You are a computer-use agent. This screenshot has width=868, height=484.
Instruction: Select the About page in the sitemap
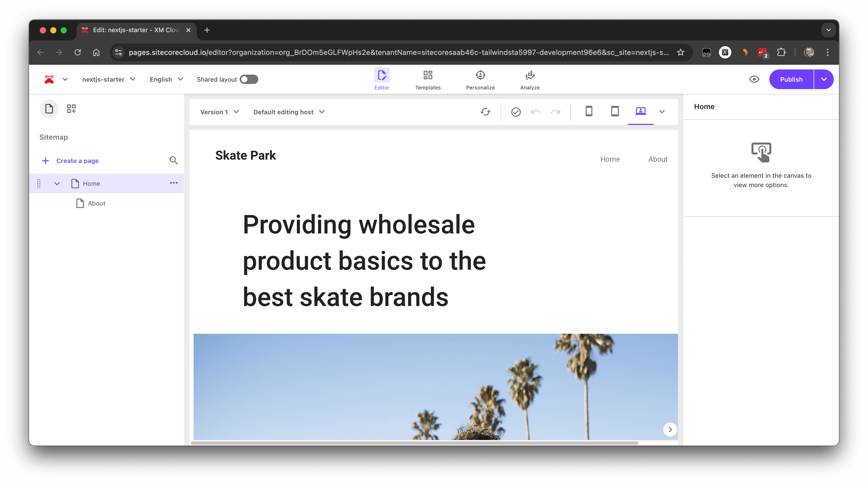(96, 203)
